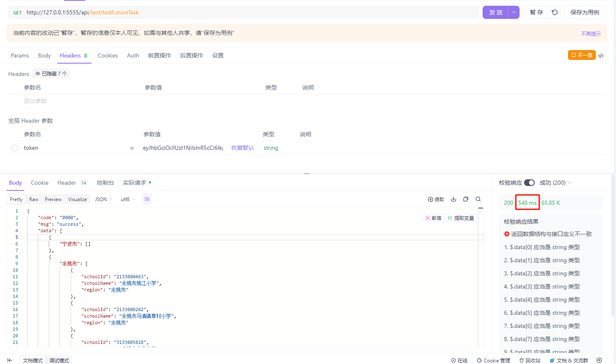Download the response body

pyautogui.click(x=453, y=199)
